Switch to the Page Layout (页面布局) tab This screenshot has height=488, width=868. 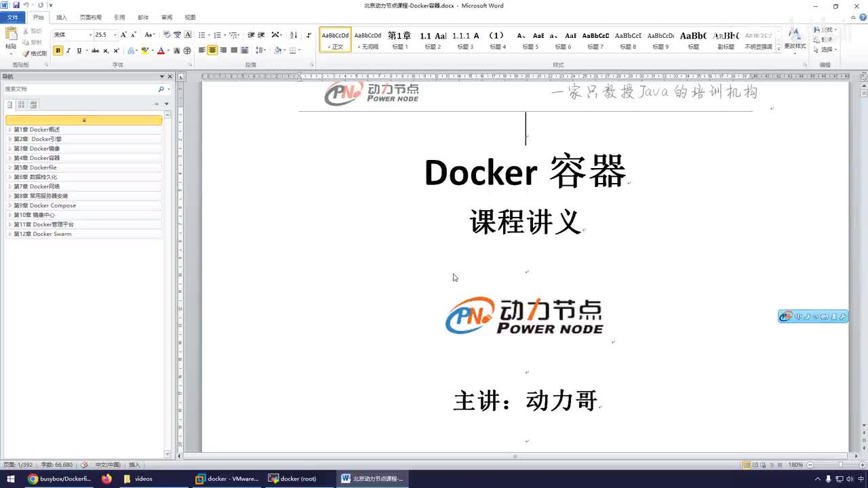pos(91,17)
